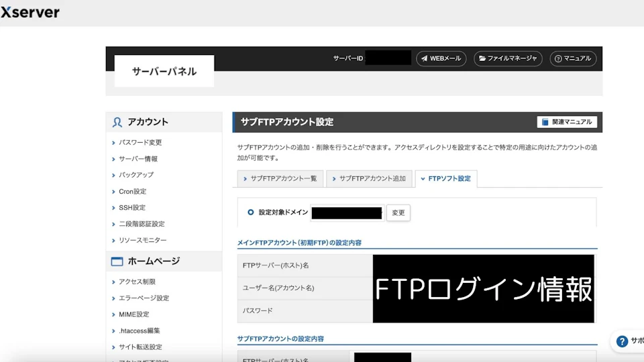The width and height of the screenshot is (644, 362).
Task: Click the サブFTPアカウントの設定内容 heading
Action: [x=280, y=339]
